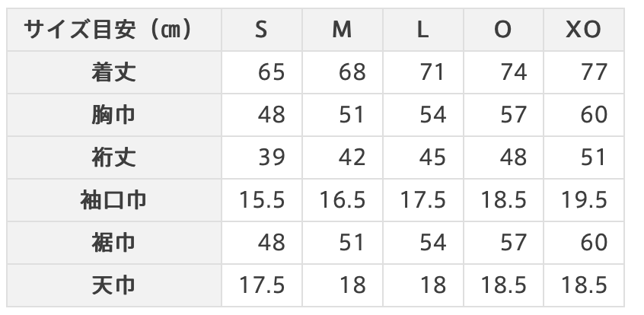This screenshot has width=644, height=315.
Task: Click the 胸巾 row label
Action: pos(113,115)
